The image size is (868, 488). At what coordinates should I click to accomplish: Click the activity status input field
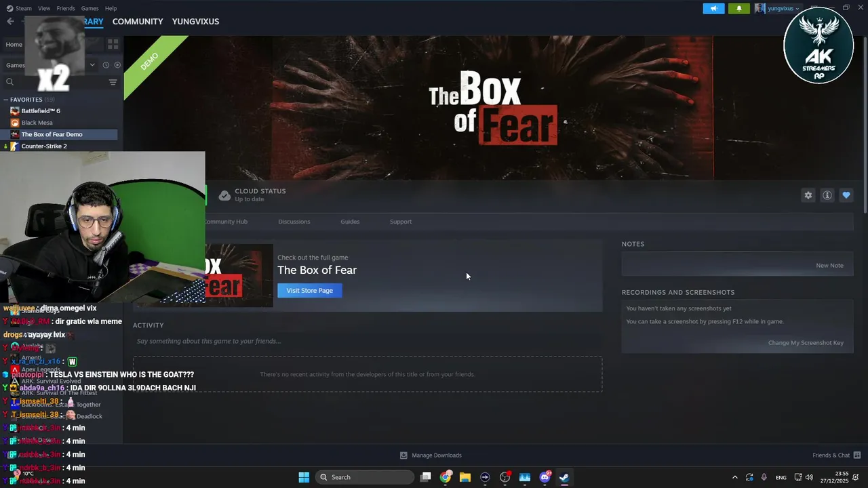pyautogui.click(x=368, y=341)
